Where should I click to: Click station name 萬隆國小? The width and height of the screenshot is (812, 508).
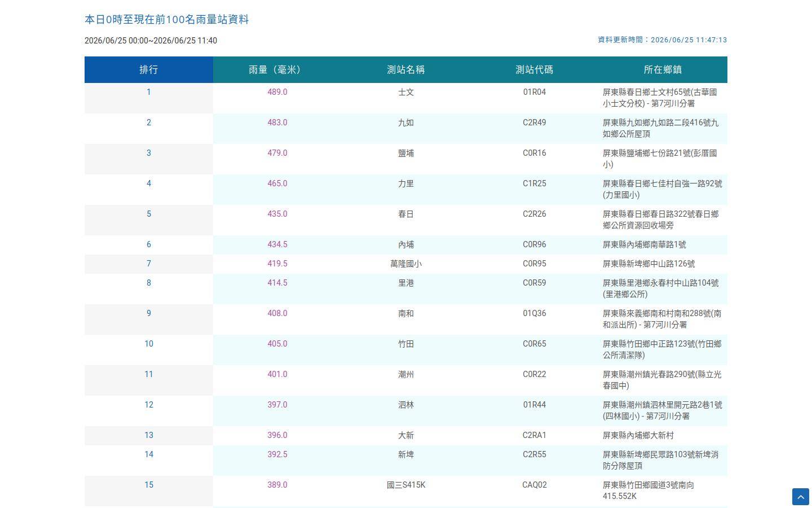[406, 264]
